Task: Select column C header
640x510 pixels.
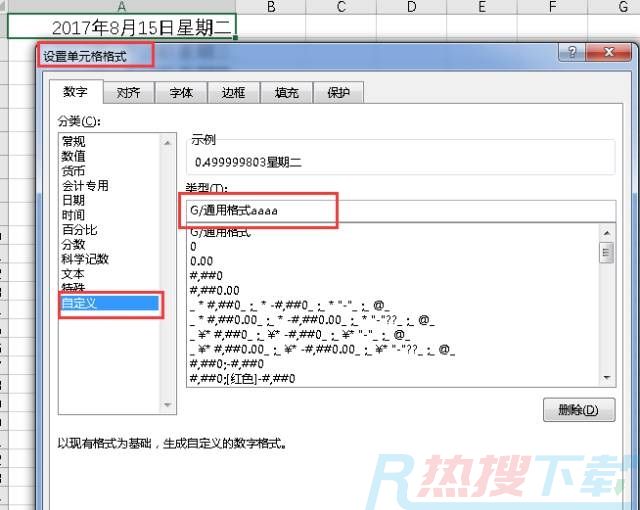Action: pyautogui.click(x=341, y=7)
